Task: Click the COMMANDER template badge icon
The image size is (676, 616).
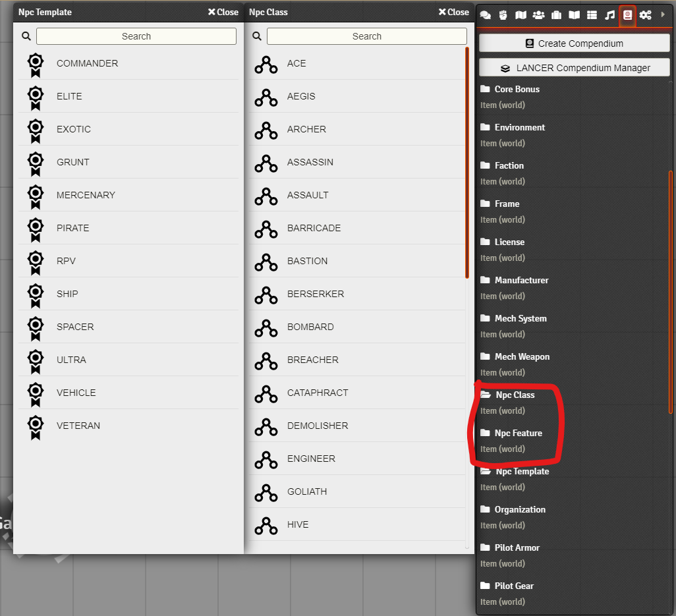Action: tap(36, 65)
